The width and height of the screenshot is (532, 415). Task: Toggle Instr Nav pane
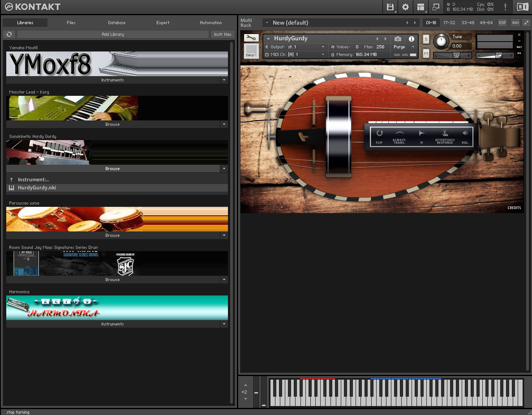pos(223,34)
